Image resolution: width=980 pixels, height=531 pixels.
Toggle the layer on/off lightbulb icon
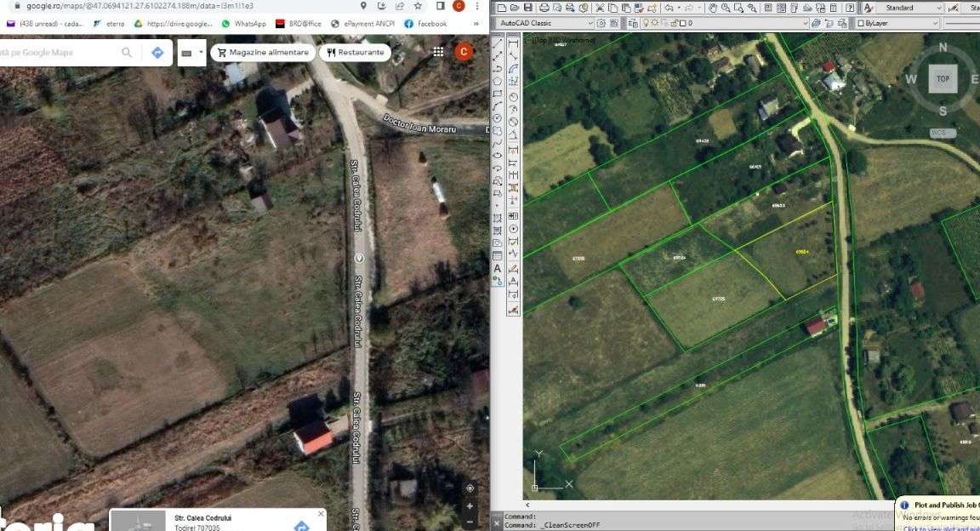point(645,23)
